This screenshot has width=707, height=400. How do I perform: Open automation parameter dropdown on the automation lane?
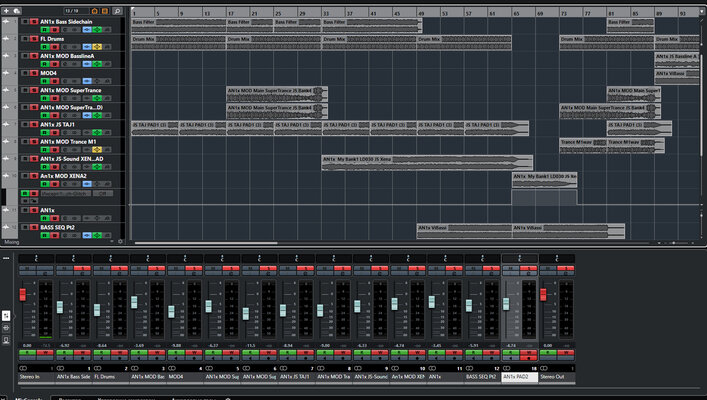point(66,193)
